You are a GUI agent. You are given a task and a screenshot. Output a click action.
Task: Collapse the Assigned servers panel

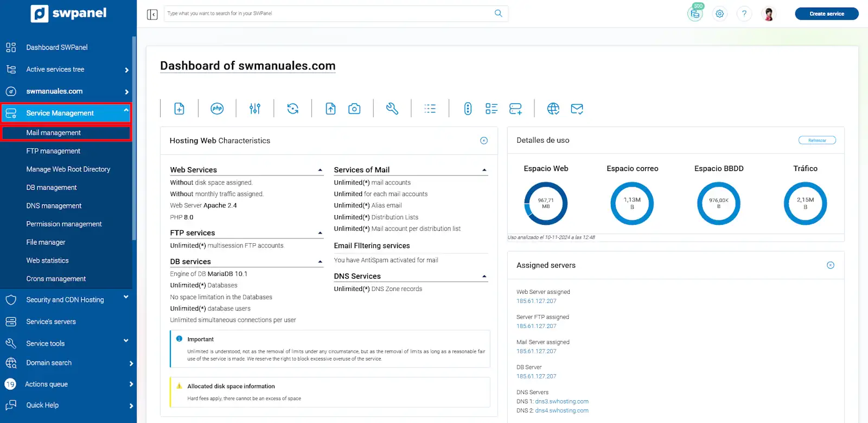click(830, 266)
